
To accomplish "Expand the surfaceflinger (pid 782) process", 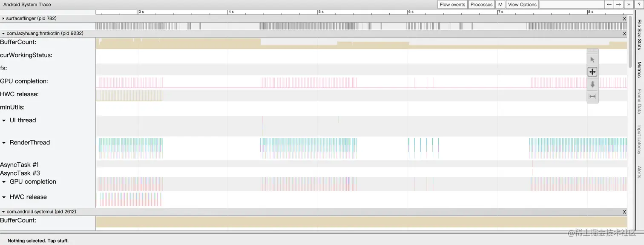I will [x=3, y=19].
